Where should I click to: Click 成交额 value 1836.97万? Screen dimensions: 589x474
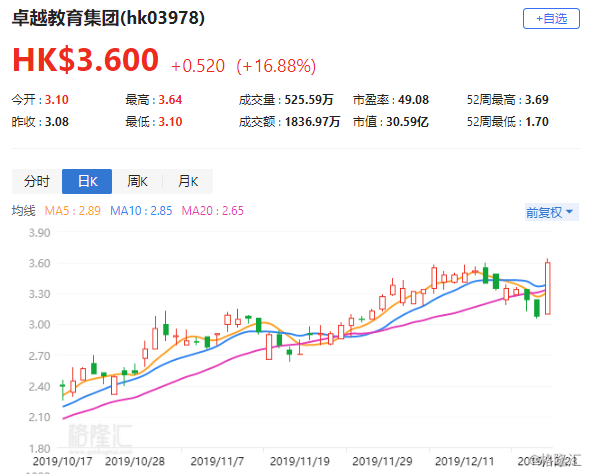(312, 122)
